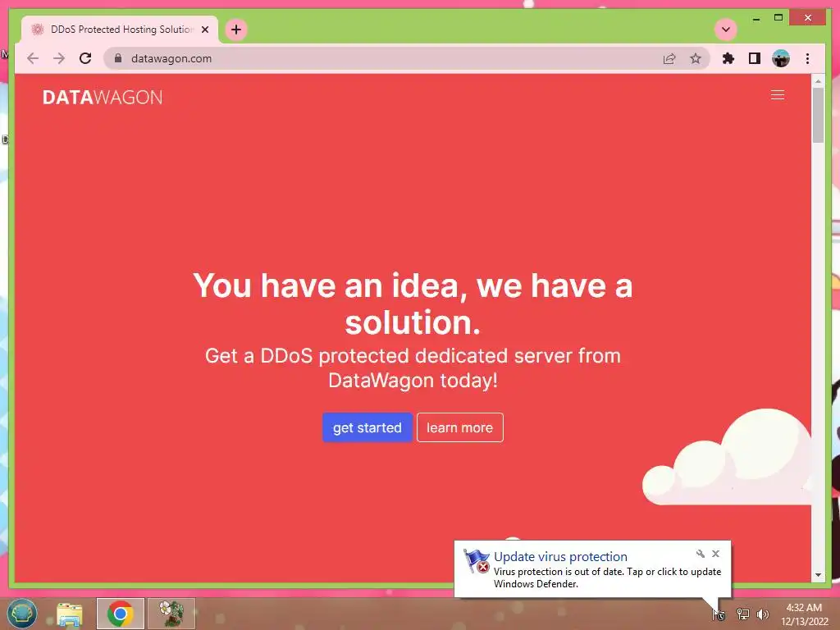Click the page scrollbar up arrow
The image size is (840, 630).
click(818, 81)
